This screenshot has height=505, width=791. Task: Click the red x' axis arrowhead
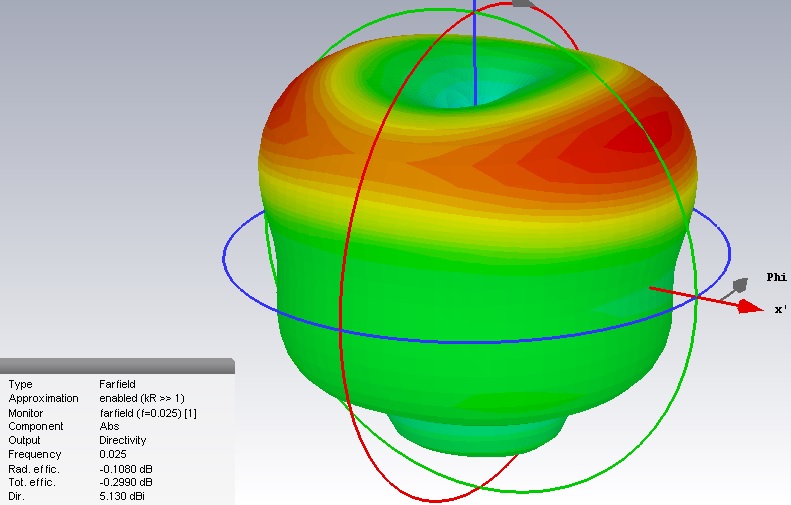[x=751, y=306]
